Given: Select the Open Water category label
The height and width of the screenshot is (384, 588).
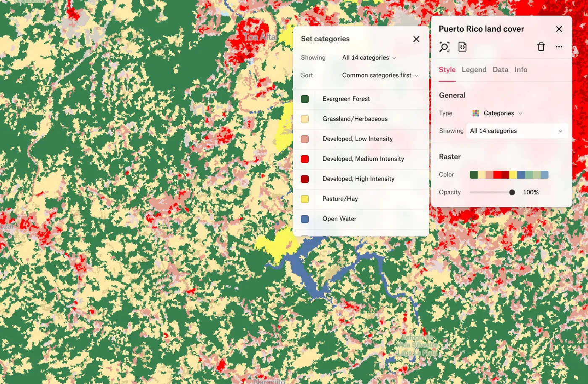Looking at the screenshot, I should coord(339,219).
